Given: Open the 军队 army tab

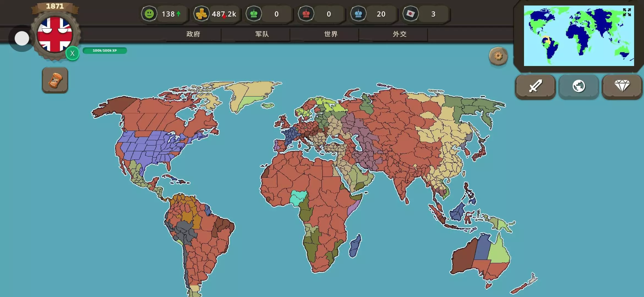Looking at the screenshot, I should (x=262, y=34).
